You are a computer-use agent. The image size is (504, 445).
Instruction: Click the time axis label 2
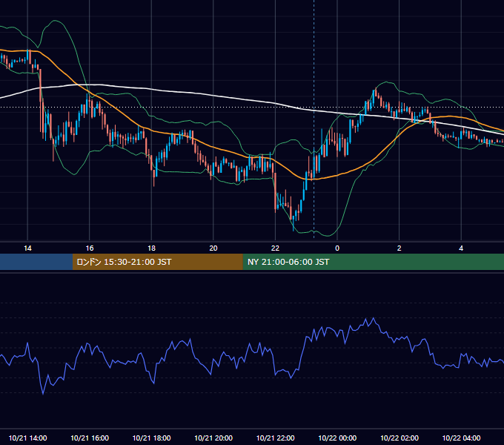(x=399, y=248)
